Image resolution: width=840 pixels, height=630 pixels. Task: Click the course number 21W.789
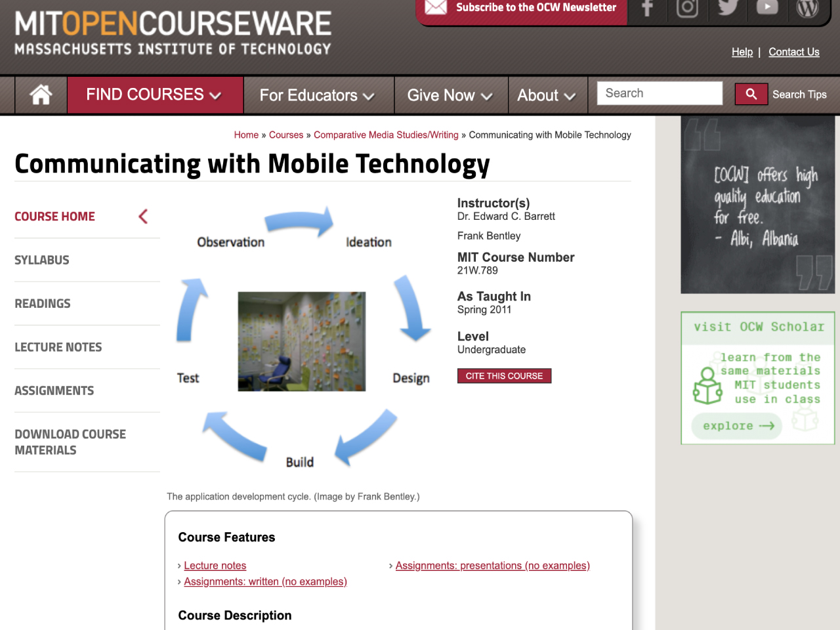(478, 270)
